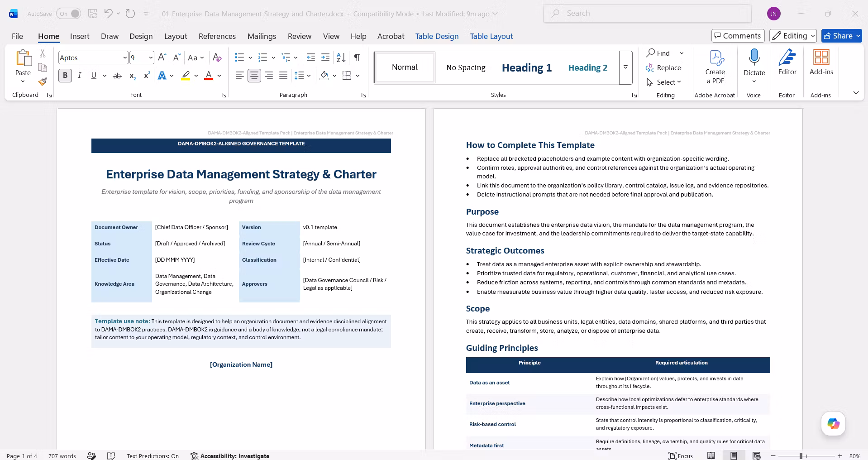Toggle Strikethrough formatting

(x=117, y=76)
